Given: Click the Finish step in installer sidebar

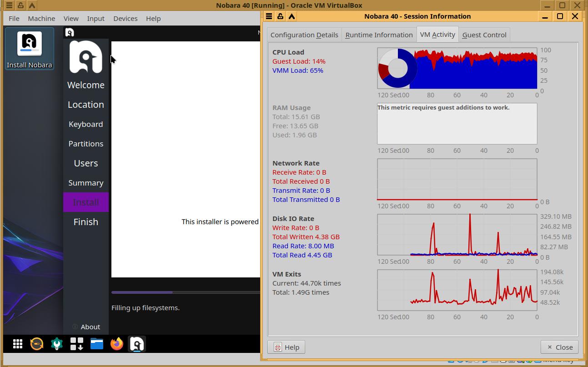Looking at the screenshot, I should [86, 222].
